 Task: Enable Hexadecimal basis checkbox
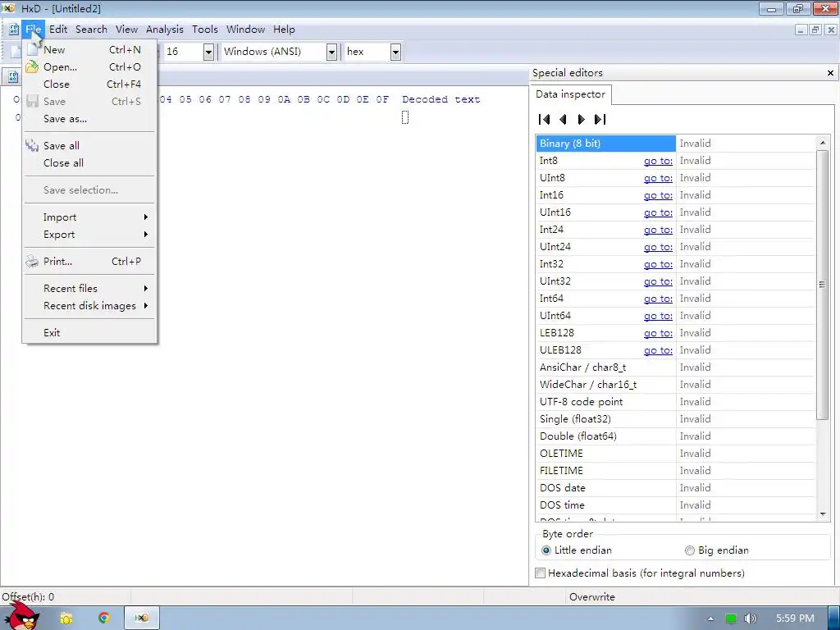(541, 573)
